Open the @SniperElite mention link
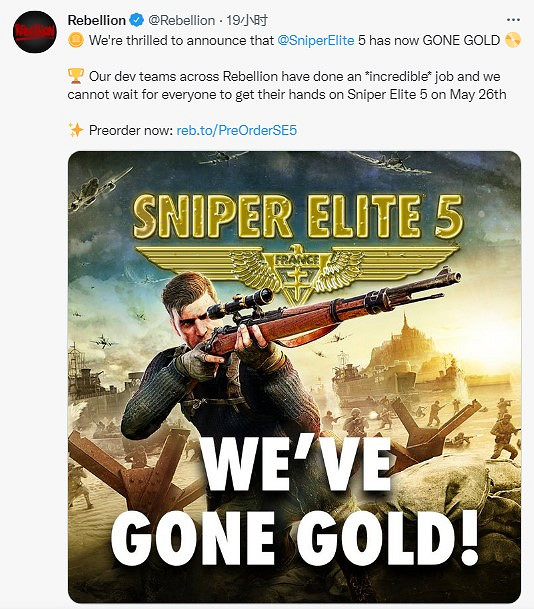The width and height of the screenshot is (534, 609). (x=316, y=40)
